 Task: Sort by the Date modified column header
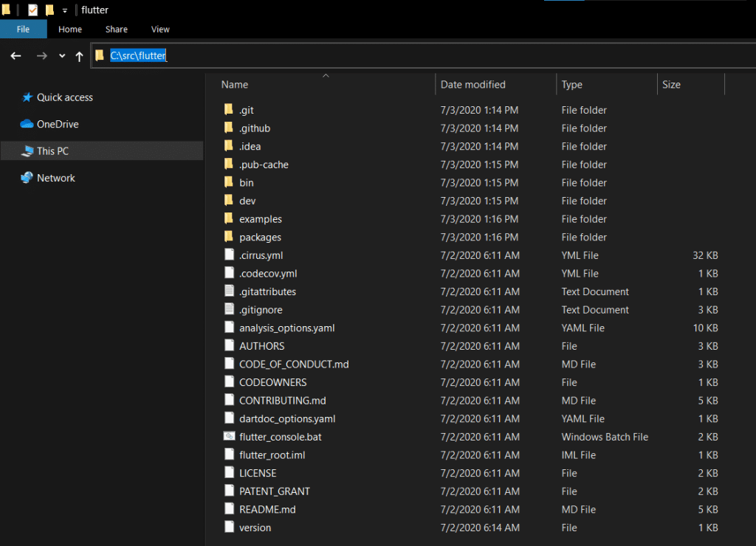click(x=473, y=85)
